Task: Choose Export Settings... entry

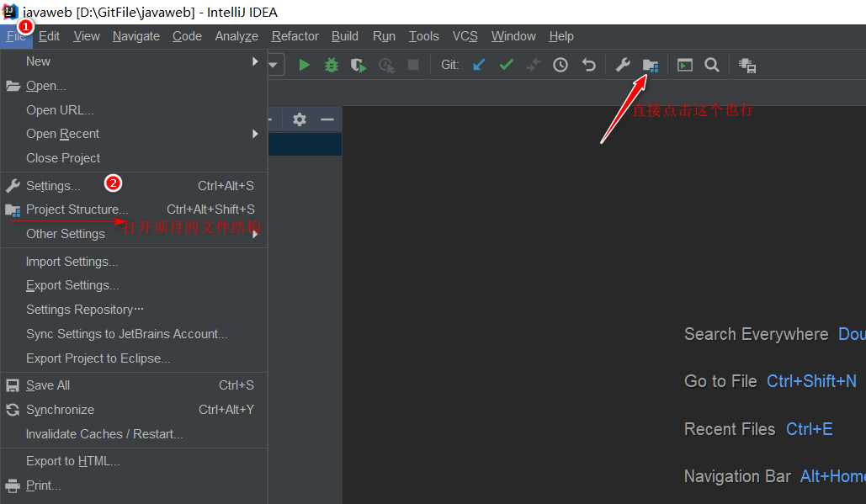Action: [x=134, y=285]
